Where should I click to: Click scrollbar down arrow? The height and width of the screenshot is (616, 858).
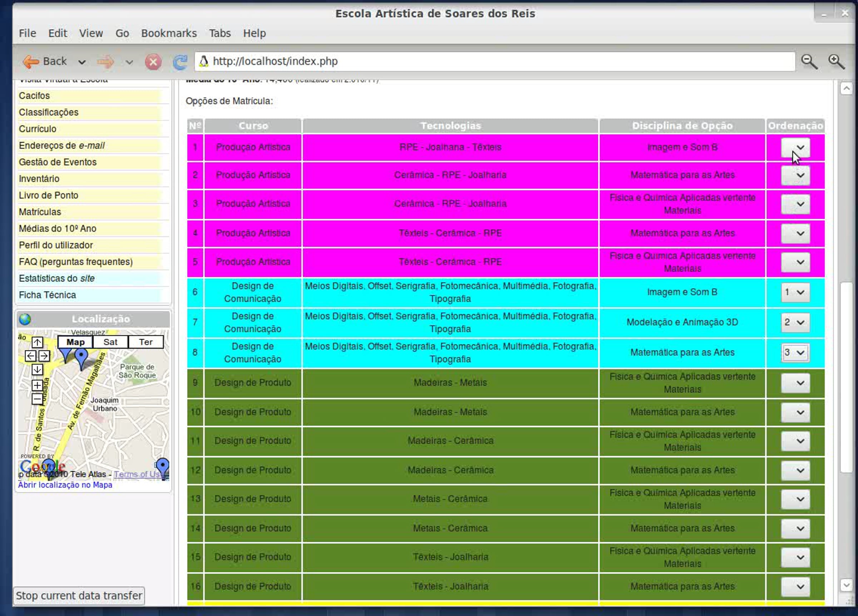[846, 585]
